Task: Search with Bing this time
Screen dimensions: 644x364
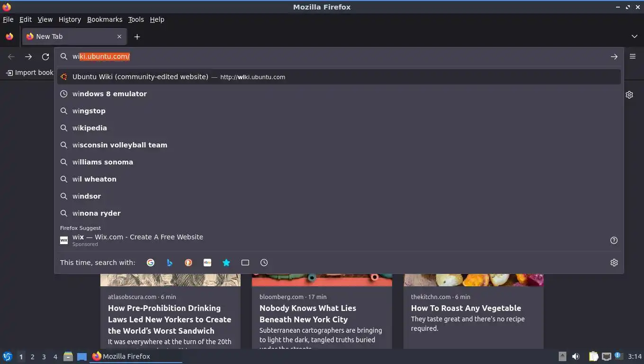Action: coord(170,263)
